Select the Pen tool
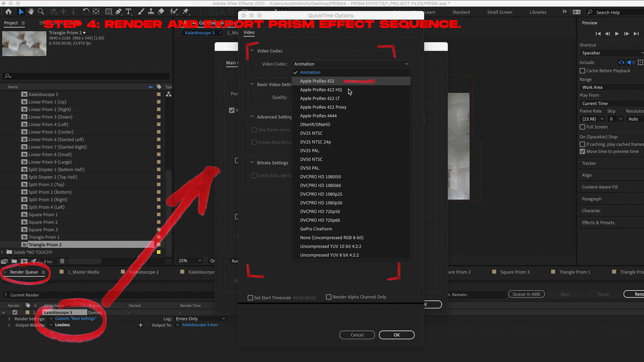Screen dimensions: 644x362 118,11
